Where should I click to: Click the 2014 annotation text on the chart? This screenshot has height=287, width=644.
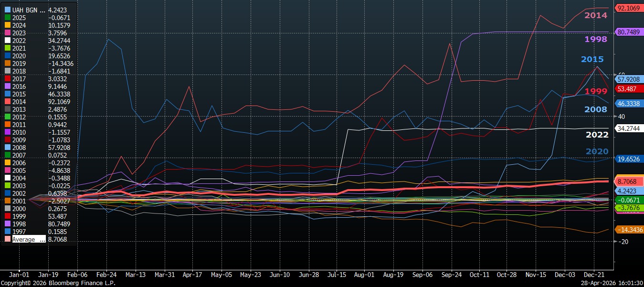(596, 15)
